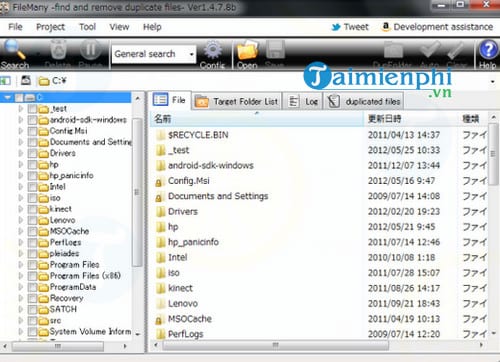Click the green panel toggle icon in address bar
This screenshot has height=362, width=500.
click(5, 80)
